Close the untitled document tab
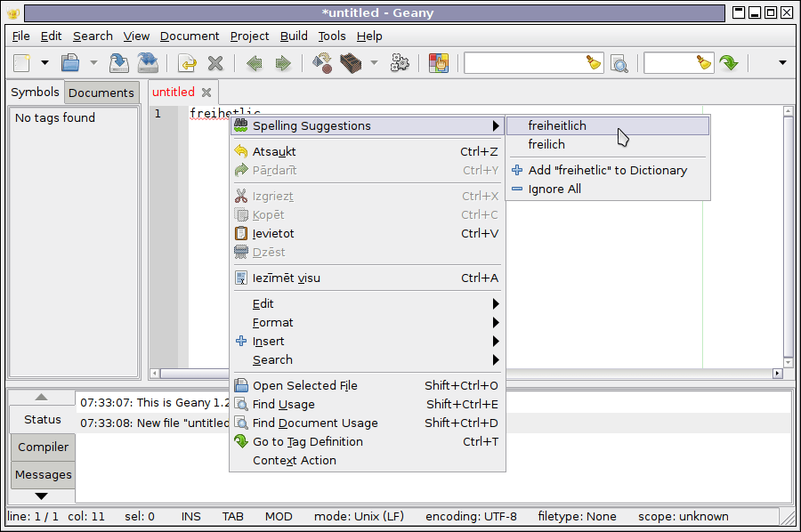The image size is (801, 532). coord(206,93)
